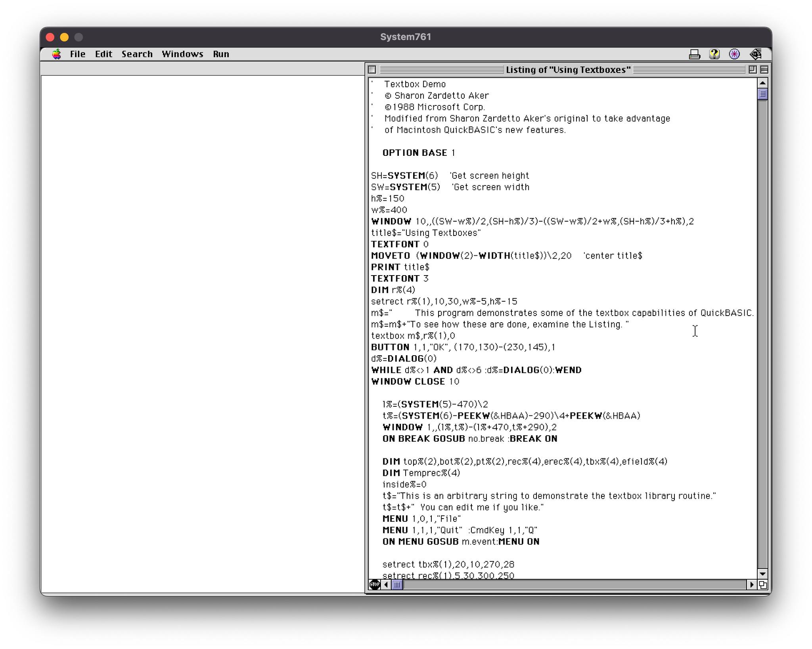Click the line 'w%=400'
812x649 pixels.
pyautogui.click(x=389, y=210)
